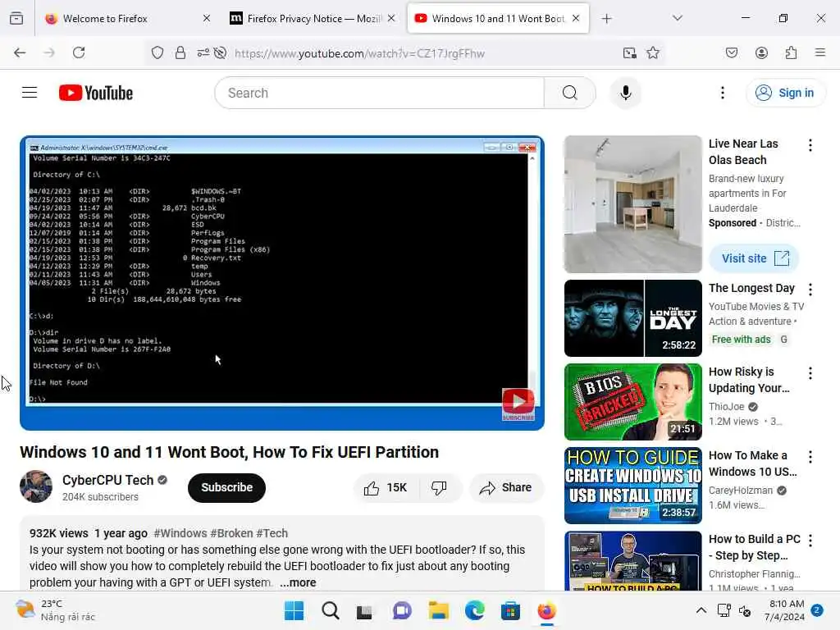Open Chat app on taskbar
840x630 pixels.
pos(402,610)
